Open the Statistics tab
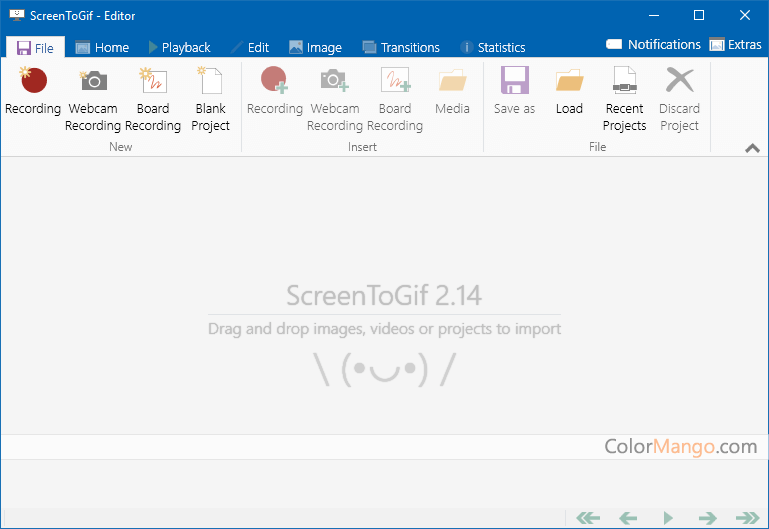Screen dimensions: 769x529 coord(492,48)
